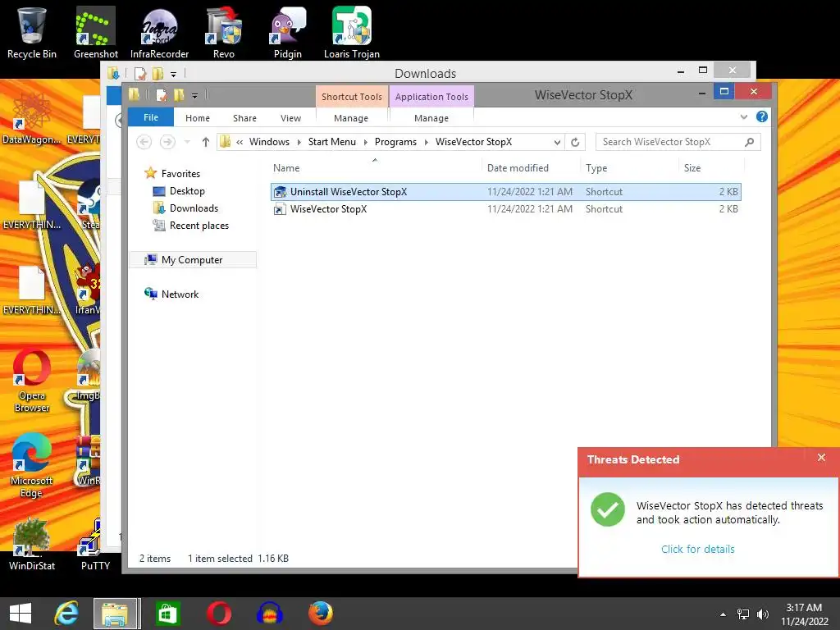Open the Manage tab under Application Tools
This screenshot has height=630, width=840.
[431, 118]
